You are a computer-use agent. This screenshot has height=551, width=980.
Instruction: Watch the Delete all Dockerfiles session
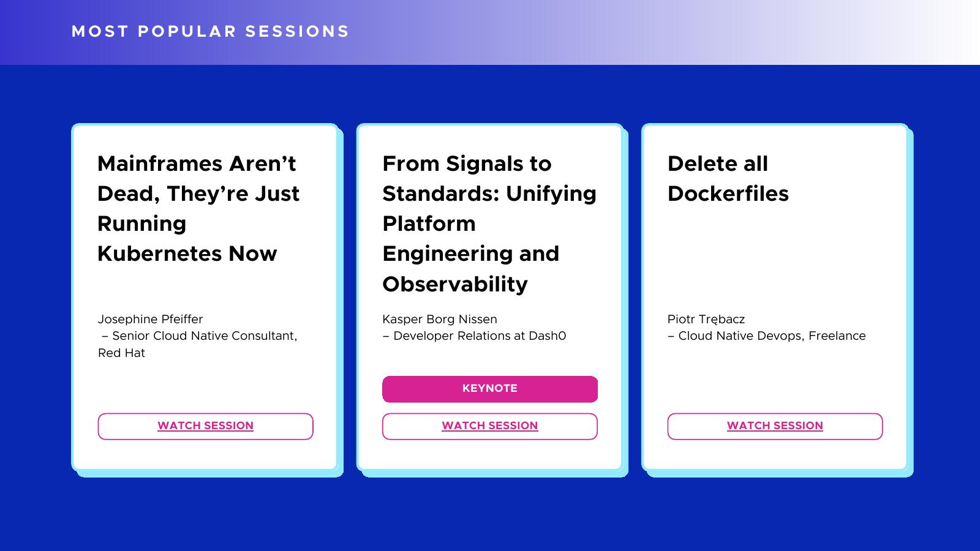pyautogui.click(x=775, y=426)
